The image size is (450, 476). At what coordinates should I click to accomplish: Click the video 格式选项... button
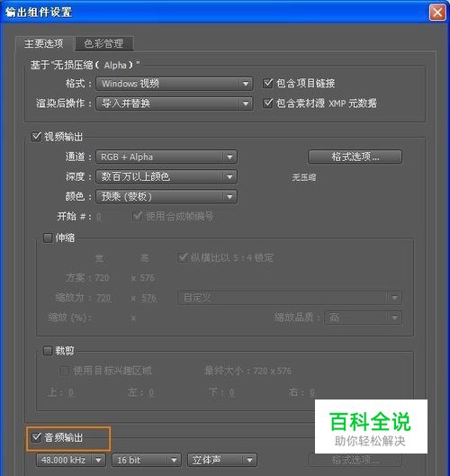[355, 157]
